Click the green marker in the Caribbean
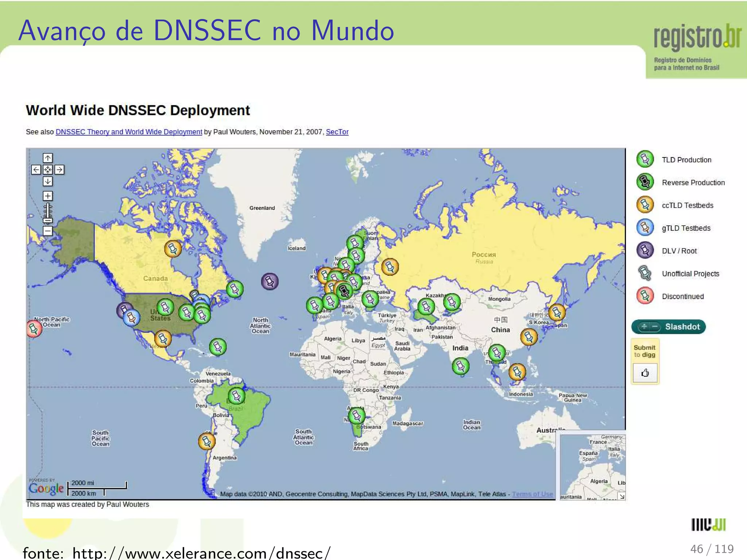Screen dimensions: 747x560 pos(218,346)
